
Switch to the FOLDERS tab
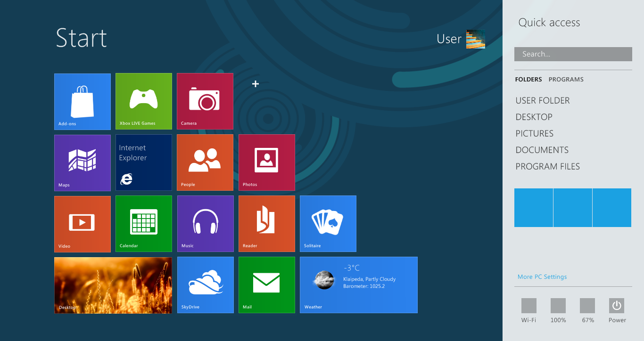point(528,80)
